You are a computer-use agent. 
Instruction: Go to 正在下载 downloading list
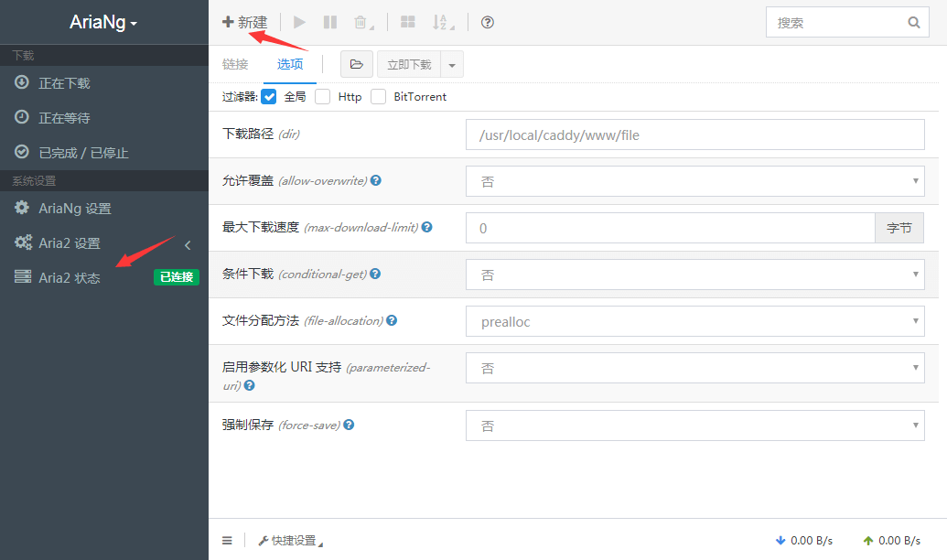coord(104,82)
